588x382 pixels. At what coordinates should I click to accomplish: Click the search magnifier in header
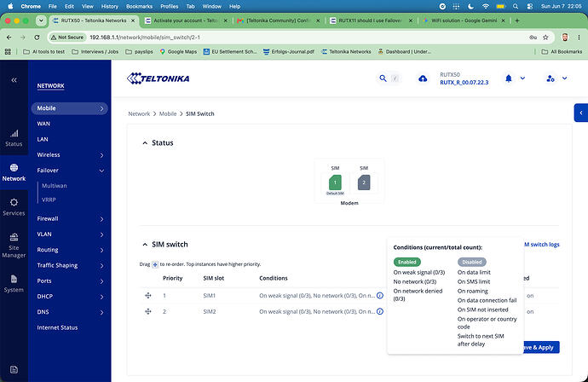coord(383,78)
